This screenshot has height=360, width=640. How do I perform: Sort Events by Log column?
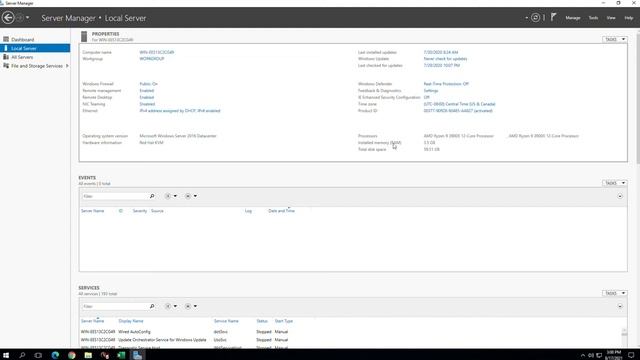click(x=248, y=211)
